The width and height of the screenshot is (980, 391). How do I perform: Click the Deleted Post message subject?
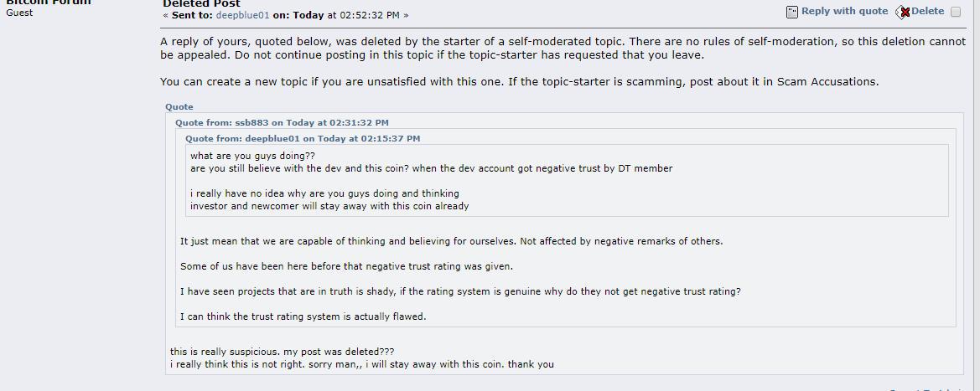[201, 3]
